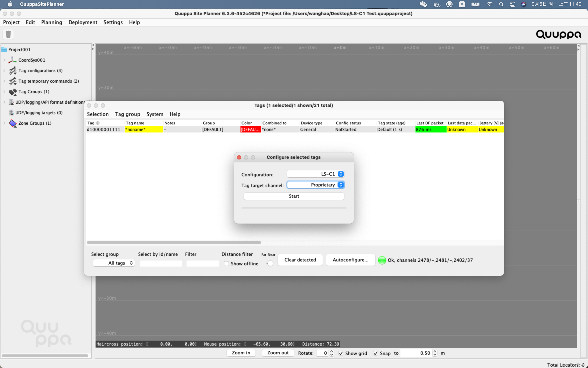The image size is (588, 368).
Task: Open the Configuration dropdown showing LS-C1
Action: [316, 174]
